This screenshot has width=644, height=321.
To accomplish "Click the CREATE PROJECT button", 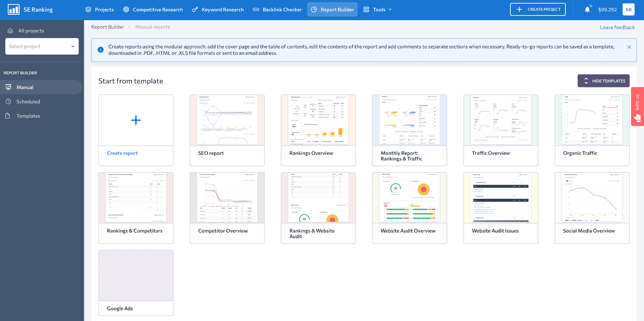I will [x=538, y=9].
